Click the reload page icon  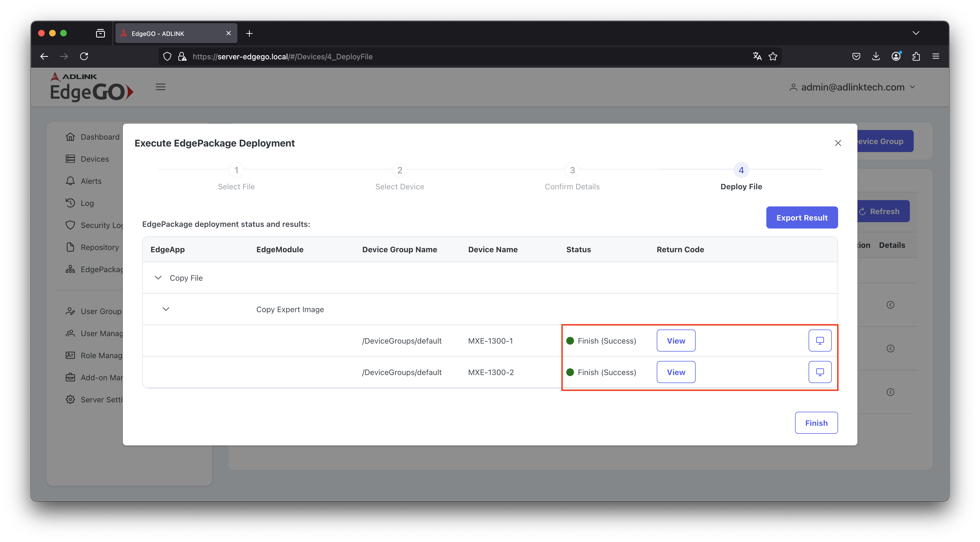coord(84,56)
